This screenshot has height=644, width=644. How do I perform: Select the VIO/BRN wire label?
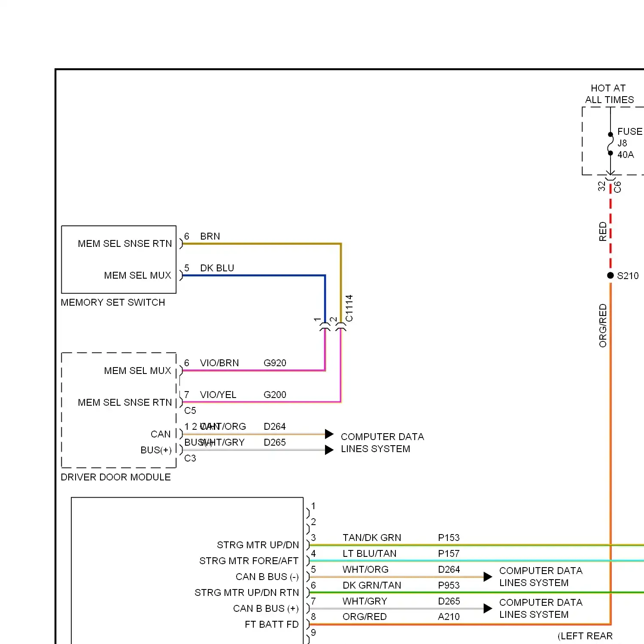[x=219, y=363]
